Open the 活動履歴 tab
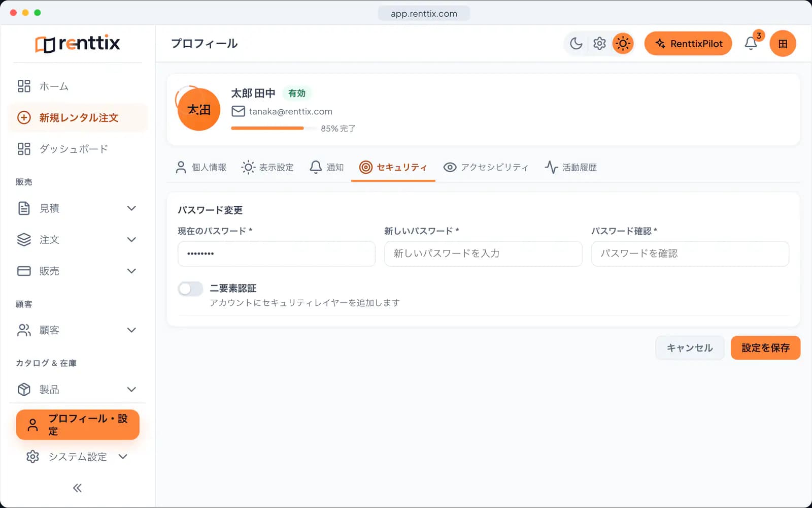 coord(571,167)
